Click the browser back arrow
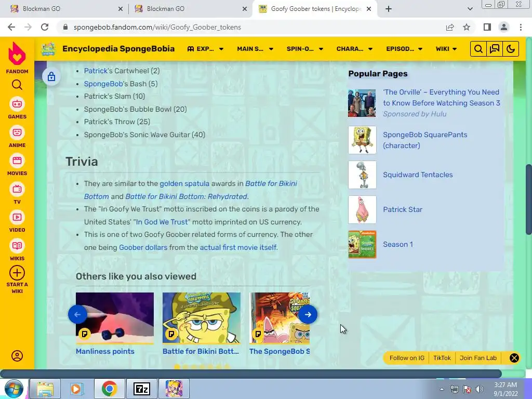The height and width of the screenshot is (399, 532). coord(11,27)
